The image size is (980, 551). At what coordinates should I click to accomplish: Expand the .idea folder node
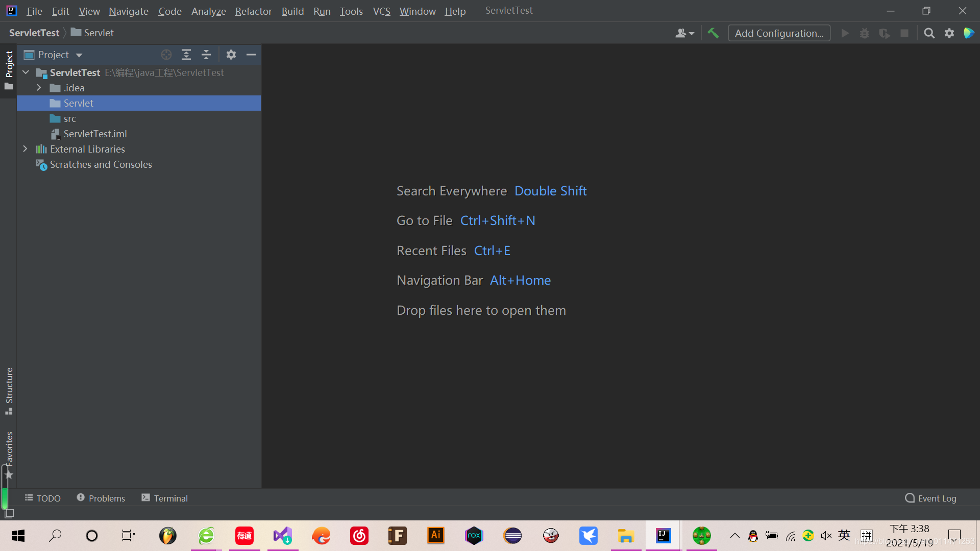click(x=39, y=88)
